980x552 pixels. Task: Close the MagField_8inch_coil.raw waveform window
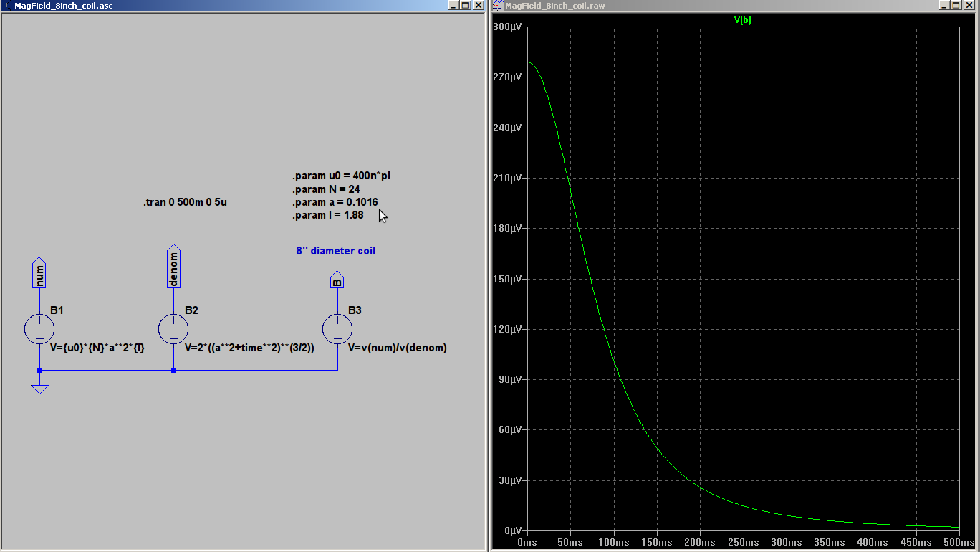click(x=971, y=5)
